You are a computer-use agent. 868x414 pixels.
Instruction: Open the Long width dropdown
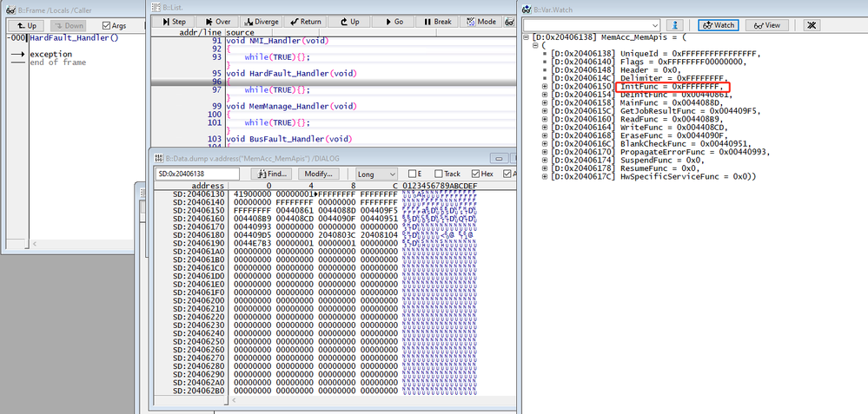[376, 174]
